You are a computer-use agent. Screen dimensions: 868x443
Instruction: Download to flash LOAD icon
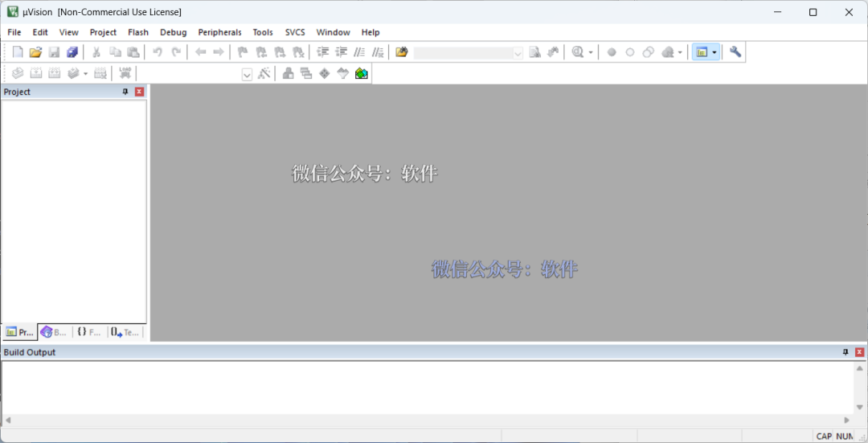click(x=125, y=73)
